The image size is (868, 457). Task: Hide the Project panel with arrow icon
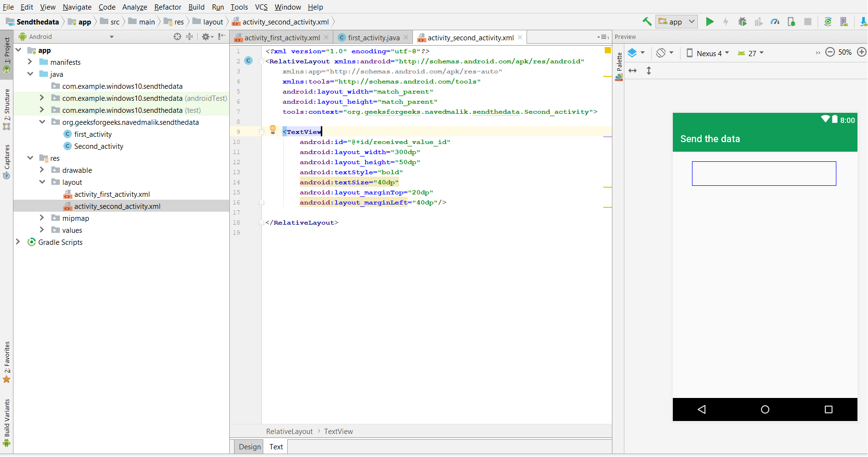(222, 36)
